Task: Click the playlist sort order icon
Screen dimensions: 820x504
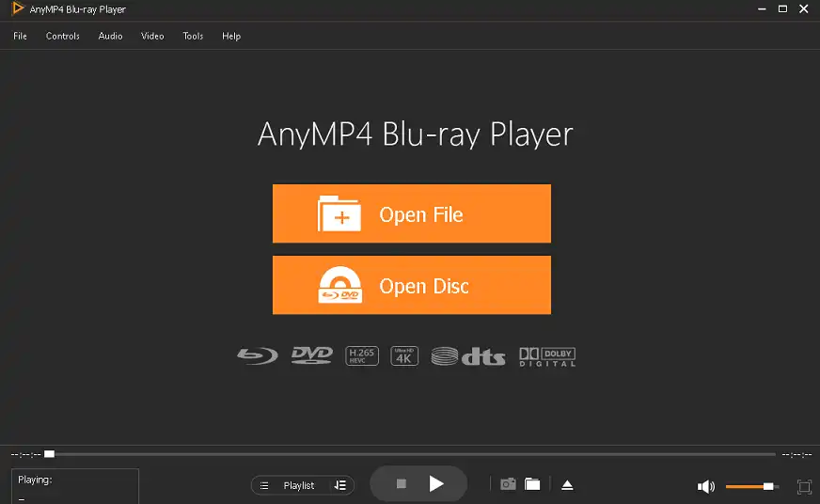Action: [339, 485]
